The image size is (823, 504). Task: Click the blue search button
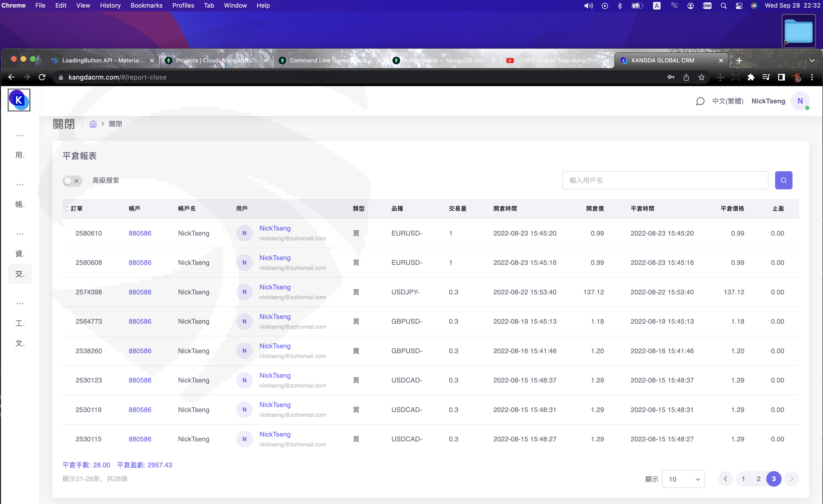tap(783, 180)
